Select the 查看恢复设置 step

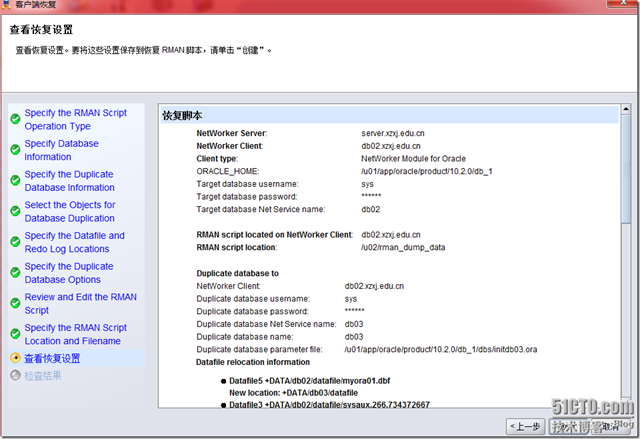(52, 358)
